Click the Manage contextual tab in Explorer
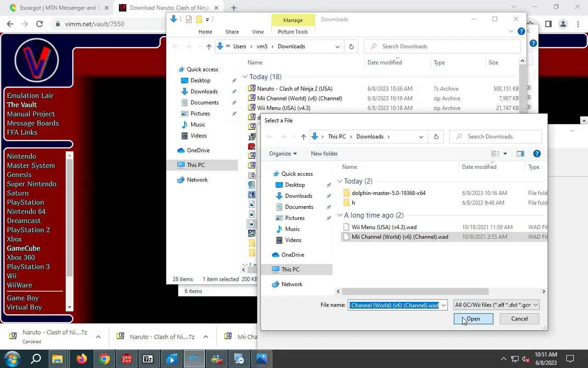 [293, 20]
